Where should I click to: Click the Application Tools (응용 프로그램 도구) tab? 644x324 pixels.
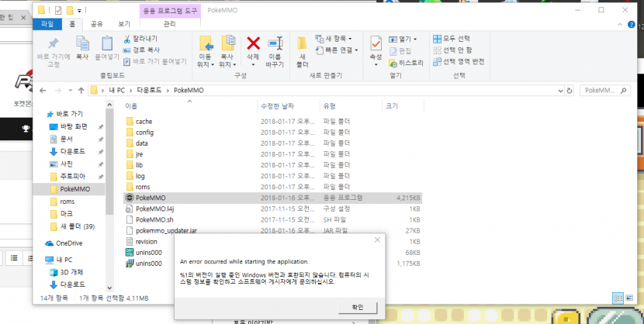click(x=170, y=10)
